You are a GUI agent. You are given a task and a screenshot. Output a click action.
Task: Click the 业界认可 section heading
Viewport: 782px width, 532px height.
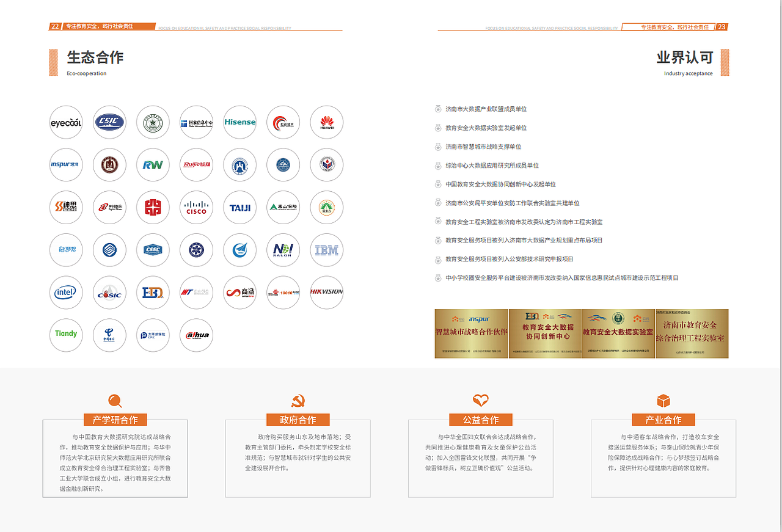pos(684,57)
